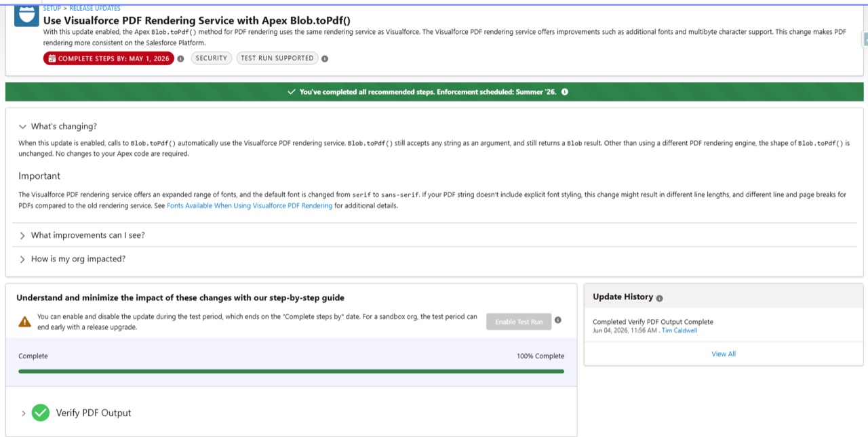Click the Jun 04, 2026, 11:56 AM timestamp
This screenshot has width=868, height=437.
[x=625, y=331]
